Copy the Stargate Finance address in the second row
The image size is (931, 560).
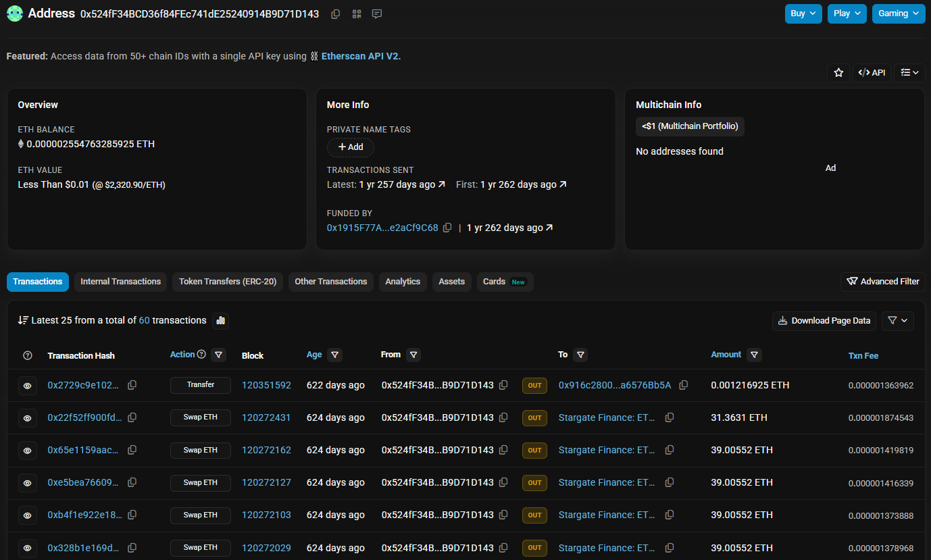coord(669,417)
